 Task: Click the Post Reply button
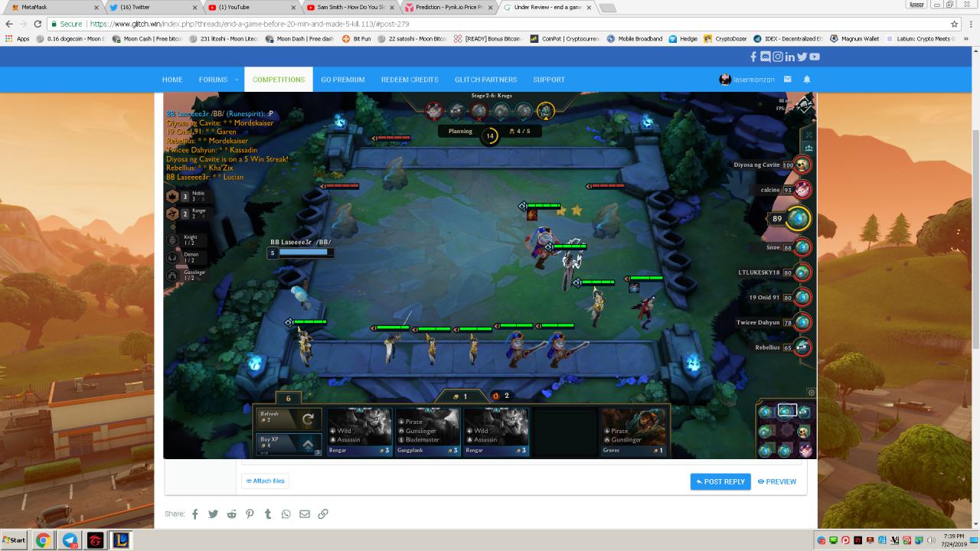(720, 481)
